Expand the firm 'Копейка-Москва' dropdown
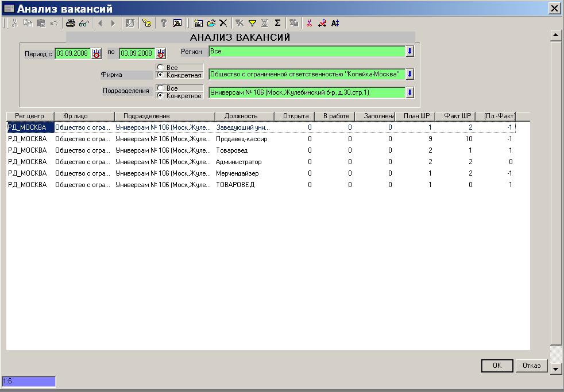The image size is (564, 392). 410,75
